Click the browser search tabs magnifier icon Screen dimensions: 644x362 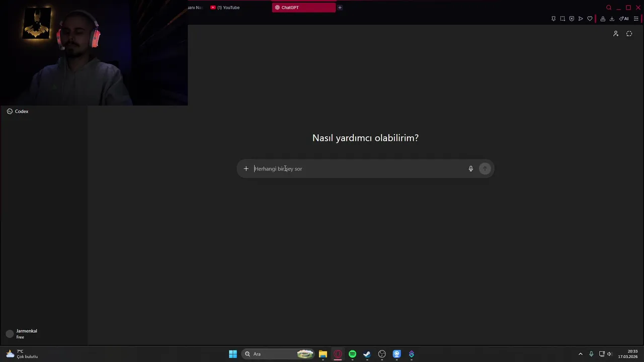coord(609,8)
